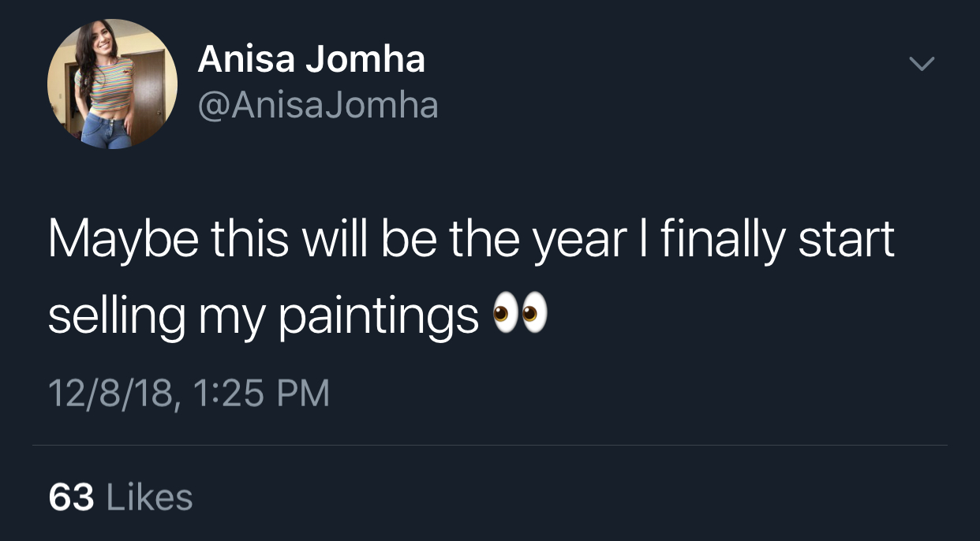This screenshot has height=541, width=980.
Task: Click the caret in the top right corner
Action: [920, 65]
